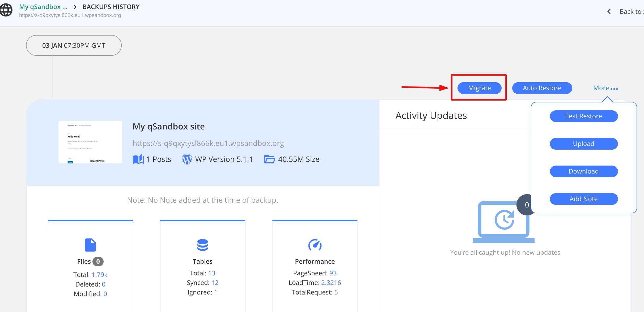The height and width of the screenshot is (312, 644).
Task: Click the folder size icon
Action: pyautogui.click(x=269, y=159)
